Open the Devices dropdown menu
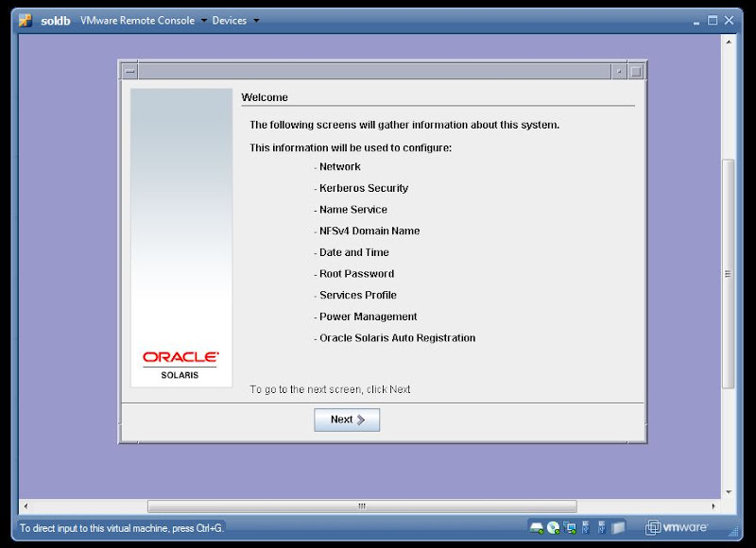This screenshot has width=756, height=548. point(235,21)
